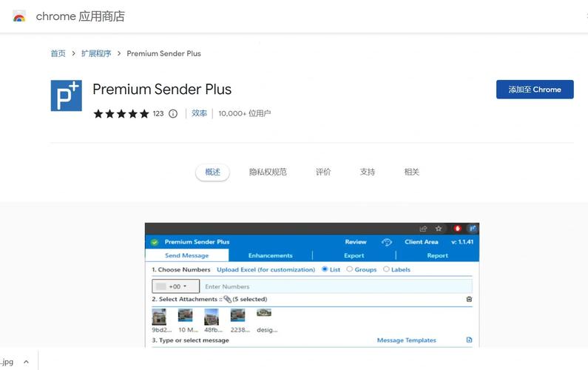Click the 添加至 Chrome button
Image resolution: width=588 pixels, height=370 pixels.
(x=535, y=90)
